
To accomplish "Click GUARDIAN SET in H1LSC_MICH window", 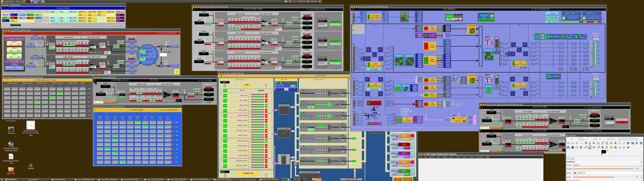I will pos(110,102).
